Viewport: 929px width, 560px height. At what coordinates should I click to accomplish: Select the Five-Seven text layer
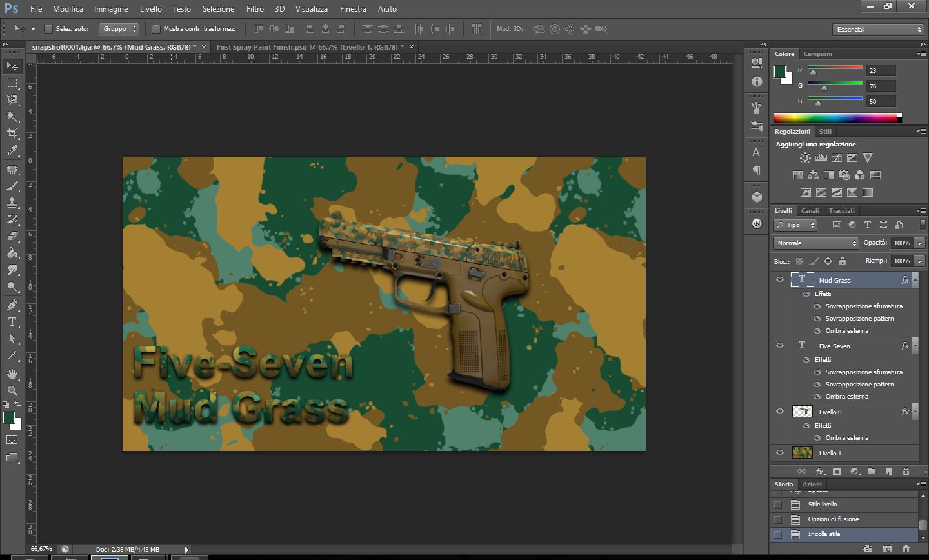click(834, 346)
